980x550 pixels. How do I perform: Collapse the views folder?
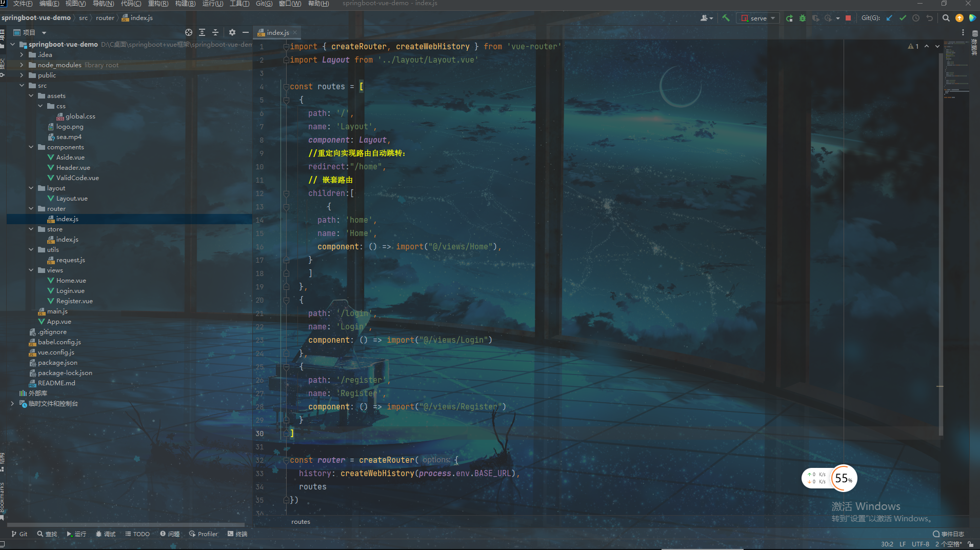point(31,270)
